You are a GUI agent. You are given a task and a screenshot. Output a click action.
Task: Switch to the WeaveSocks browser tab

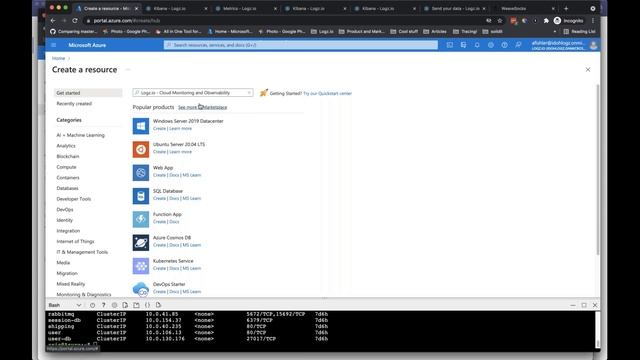[524, 8]
